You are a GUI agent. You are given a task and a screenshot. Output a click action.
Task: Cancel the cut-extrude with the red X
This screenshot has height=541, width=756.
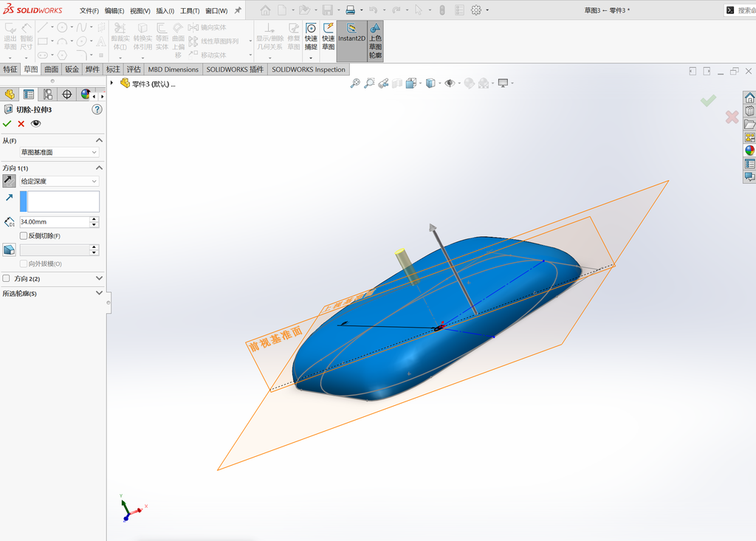point(21,124)
